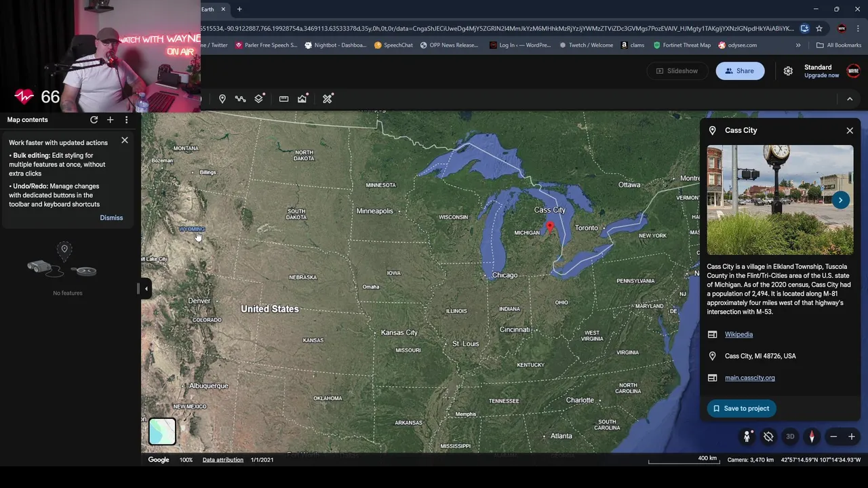Viewport: 868px width, 488px height.
Task: Click the satellite tool icon in the toolbar
Action: (x=328, y=99)
